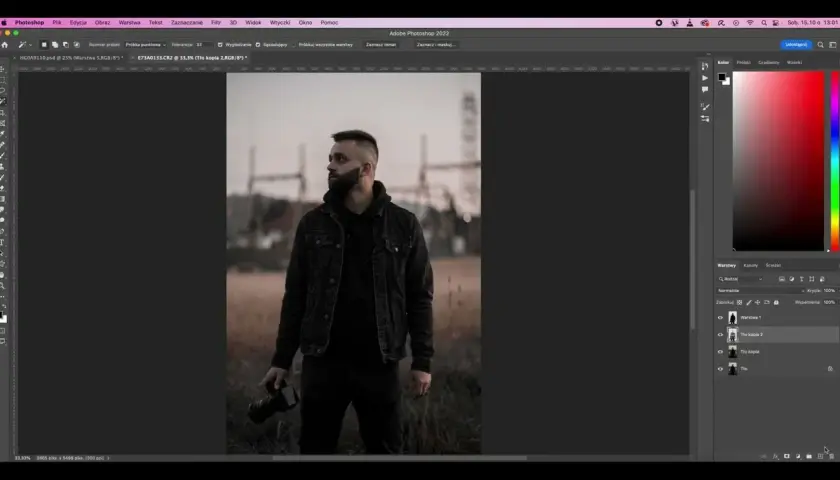
Task: Toggle the Lock all padlock icon
Action: 776,303
